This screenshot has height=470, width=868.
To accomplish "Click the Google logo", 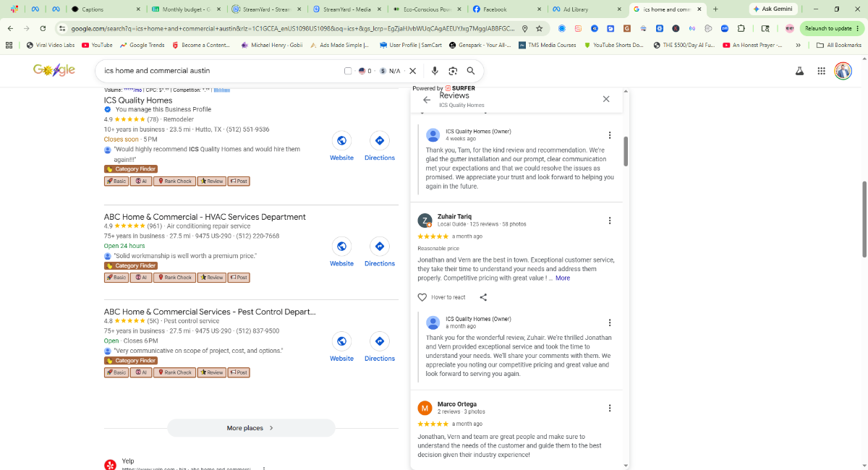I will [x=54, y=70].
